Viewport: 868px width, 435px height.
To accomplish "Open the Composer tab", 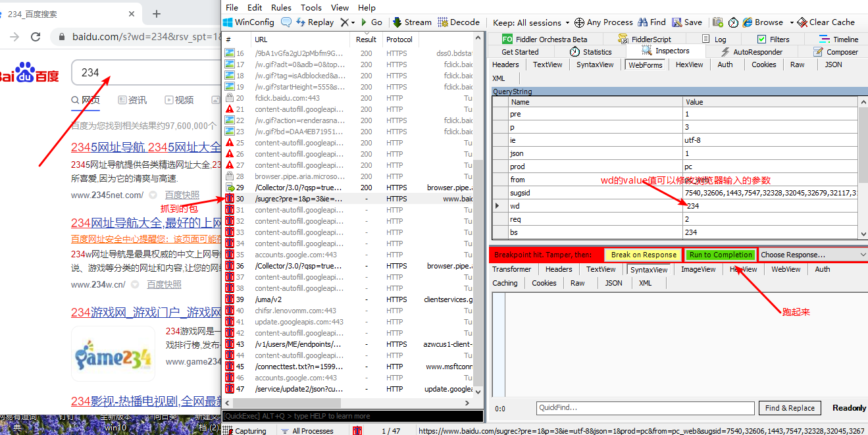I will (836, 52).
